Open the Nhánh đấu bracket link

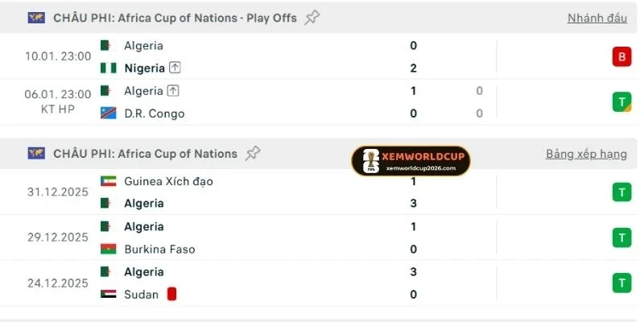click(x=597, y=18)
